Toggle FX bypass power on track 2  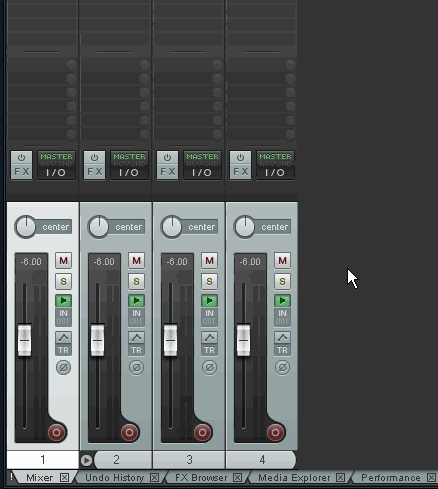pos(94,157)
